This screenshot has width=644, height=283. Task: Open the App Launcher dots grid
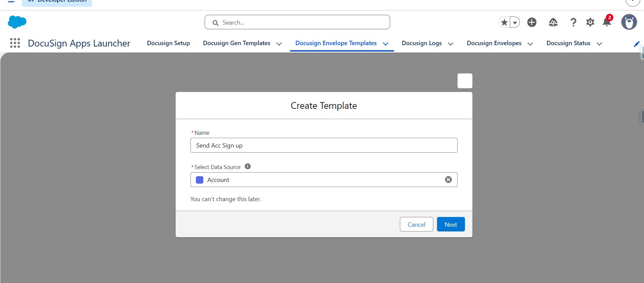click(x=15, y=43)
